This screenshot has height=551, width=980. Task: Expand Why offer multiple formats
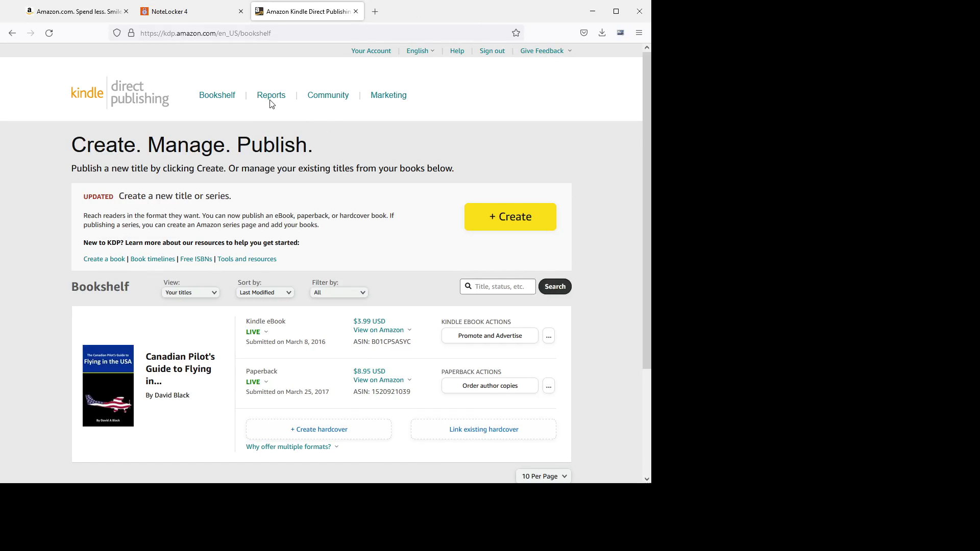pos(292,447)
